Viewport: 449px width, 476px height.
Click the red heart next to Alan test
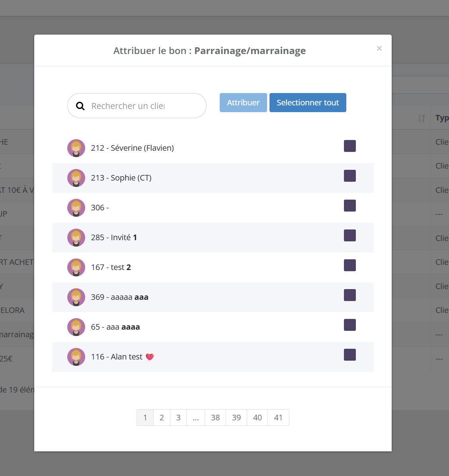click(150, 357)
